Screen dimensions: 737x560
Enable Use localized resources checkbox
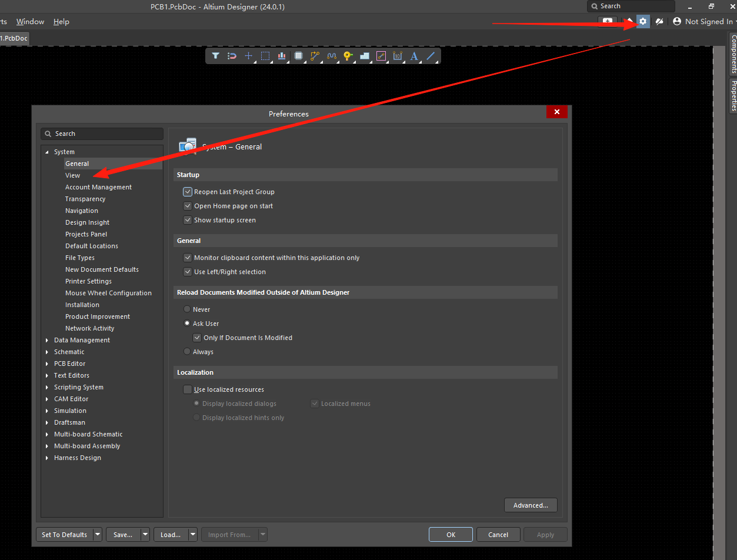pos(188,389)
